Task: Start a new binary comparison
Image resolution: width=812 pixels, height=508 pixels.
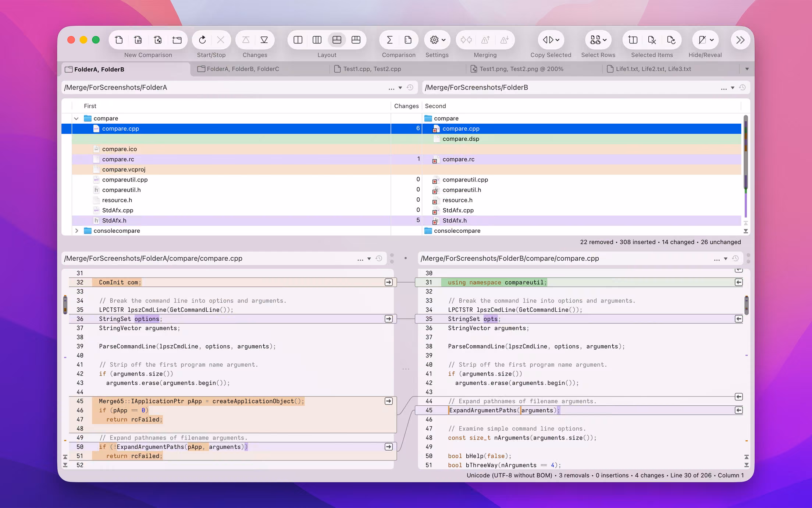Action: (x=138, y=40)
